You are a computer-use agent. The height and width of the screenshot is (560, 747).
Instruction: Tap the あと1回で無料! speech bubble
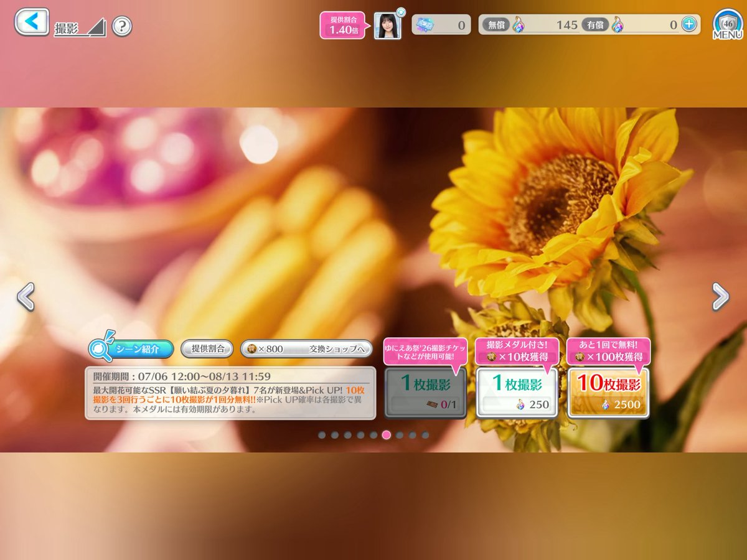point(608,352)
